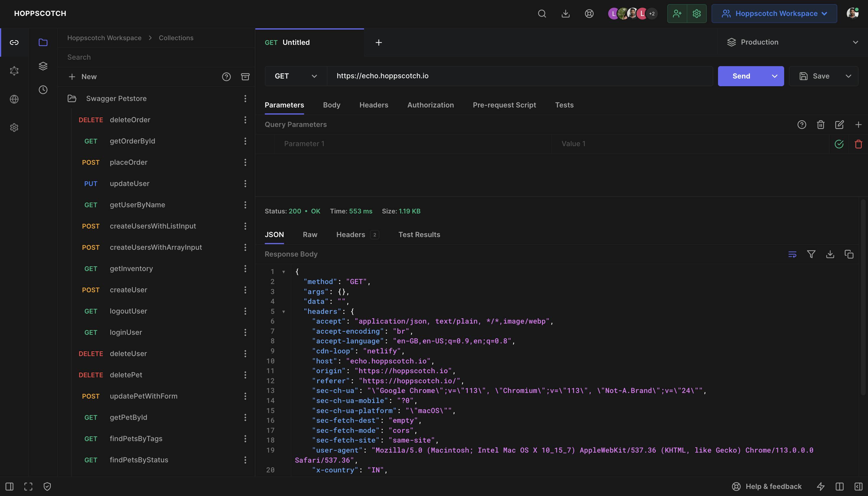Open the Realtime (globe) sidebar icon
Screen dimensions: 868x496
[14, 99]
